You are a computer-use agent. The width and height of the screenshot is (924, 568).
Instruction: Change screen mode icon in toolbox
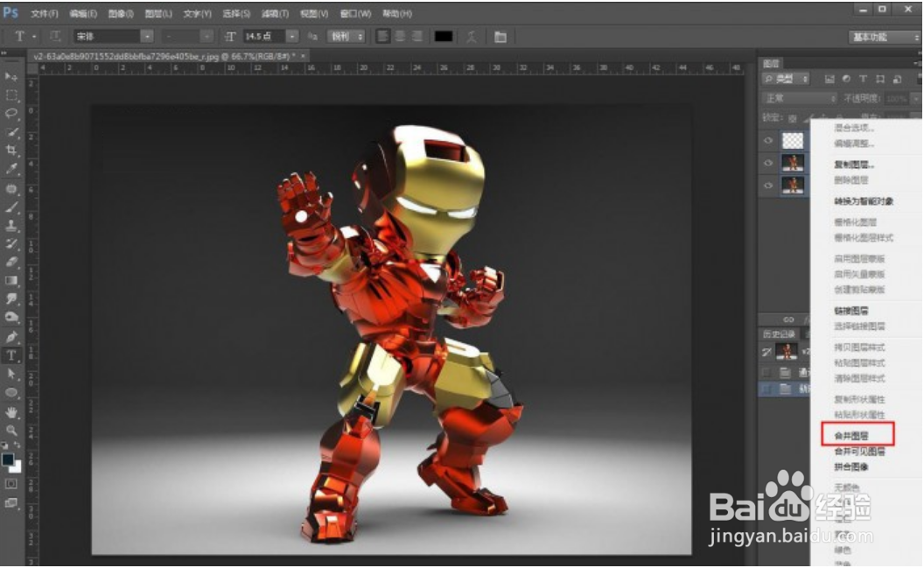[x=11, y=502]
